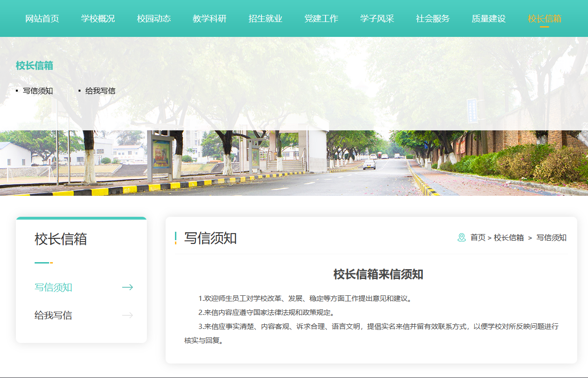Screen dimensions: 588x378
Task: Open the 学校概况 navigation menu
Action: [x=98, y=19]
